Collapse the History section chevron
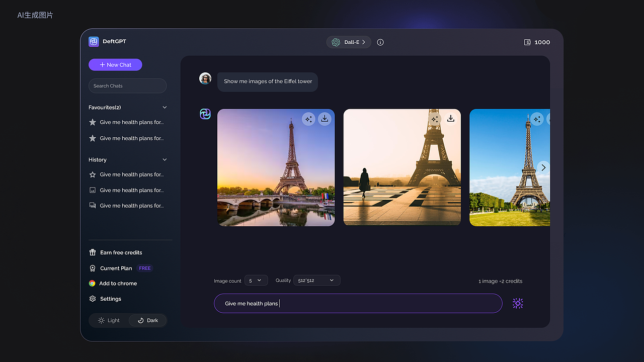This screenshot has height=362, width=644. pyautogui.click(x=165, y=159)
